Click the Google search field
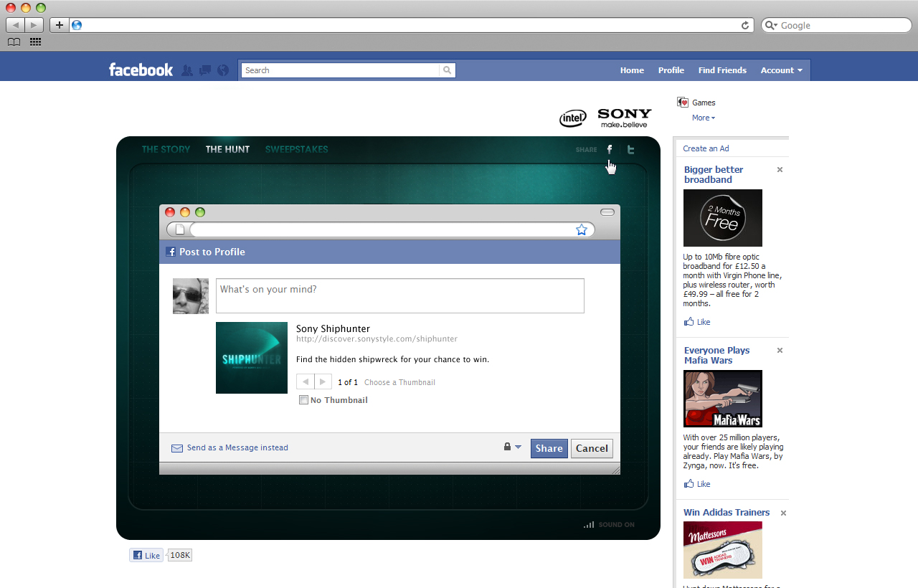Viewport: 918px width, 588px height. point(836,25)
